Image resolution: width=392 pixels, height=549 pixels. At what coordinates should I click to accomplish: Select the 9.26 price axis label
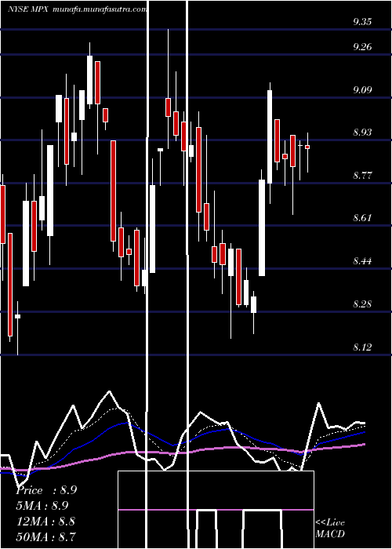coord(362,47)
